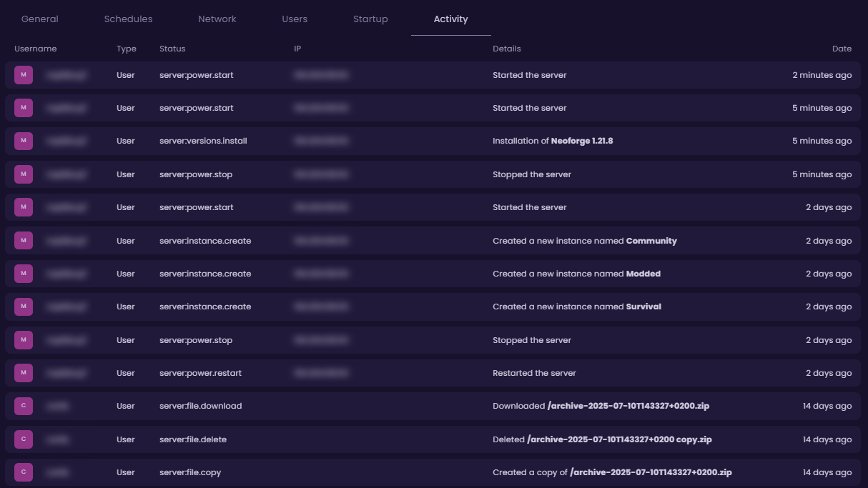
Task: Click the Restarted the server details text
Action: (x=534, y=373)
